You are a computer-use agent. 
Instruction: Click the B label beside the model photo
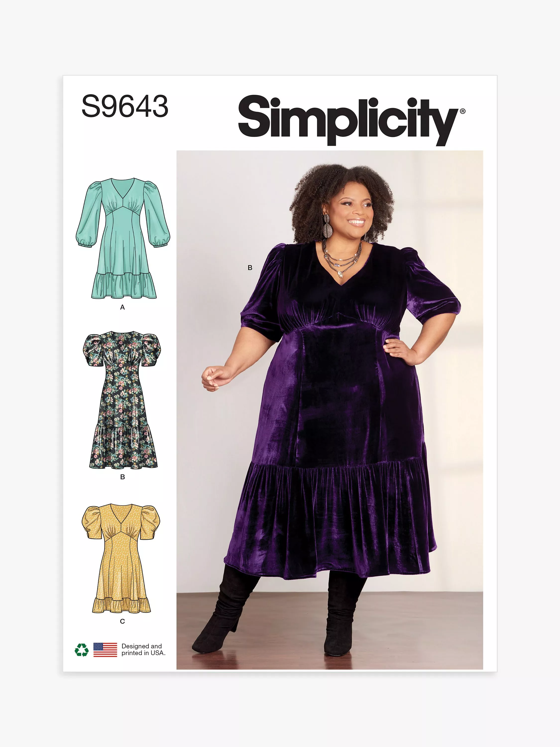click(x=250, y=267)
